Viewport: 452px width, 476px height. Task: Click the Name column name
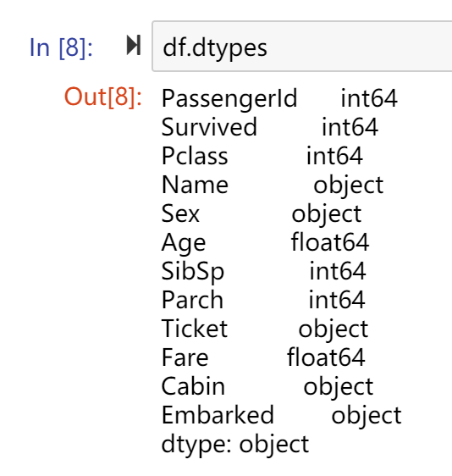(x=195, y=185)
